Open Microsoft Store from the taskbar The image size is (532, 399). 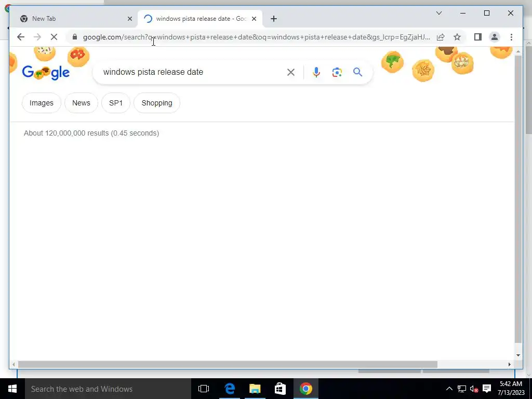pos(280,389)
